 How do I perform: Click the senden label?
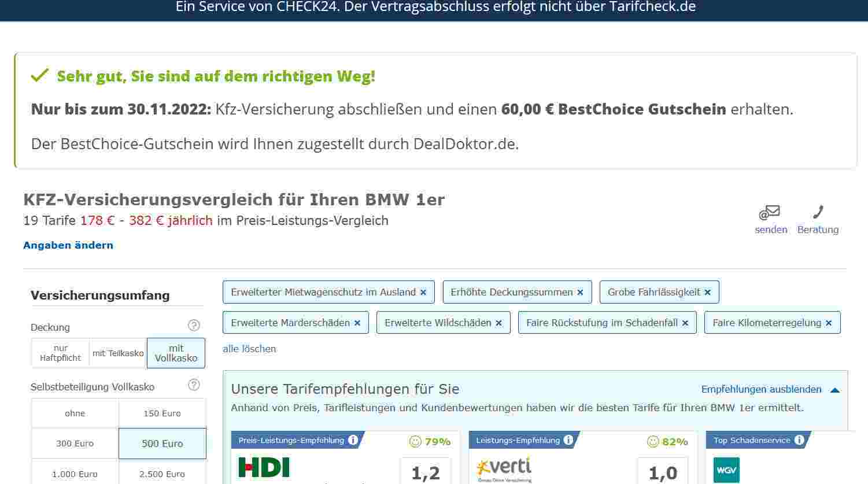coord(771,230)
